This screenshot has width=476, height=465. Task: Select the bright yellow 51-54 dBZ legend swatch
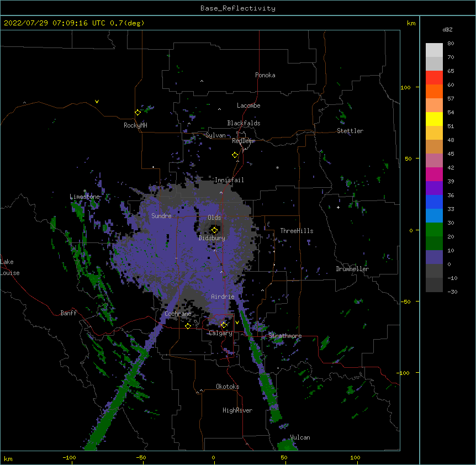point(434,119)
